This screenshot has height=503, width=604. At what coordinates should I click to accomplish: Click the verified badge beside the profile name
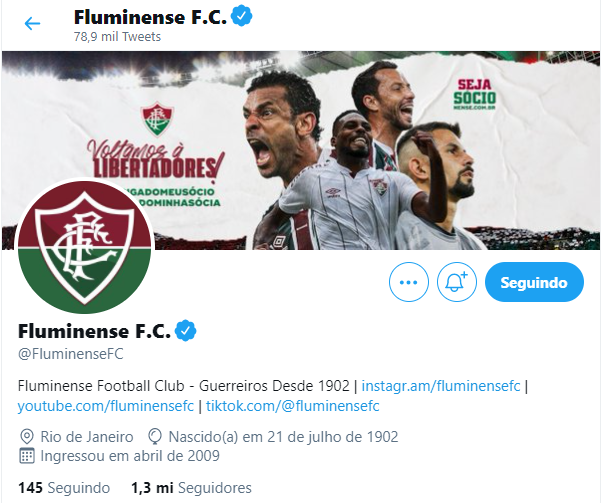tap(186, 330)
